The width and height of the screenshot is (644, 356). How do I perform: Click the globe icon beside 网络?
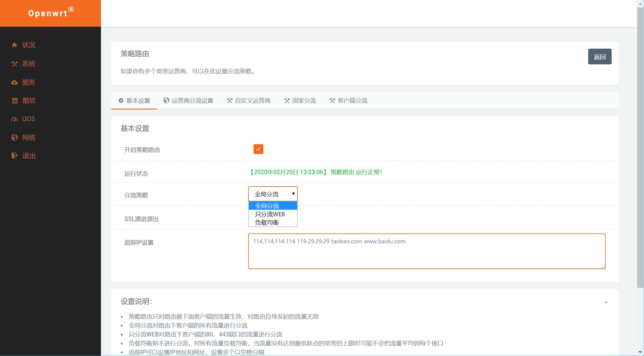click(14, 138)
